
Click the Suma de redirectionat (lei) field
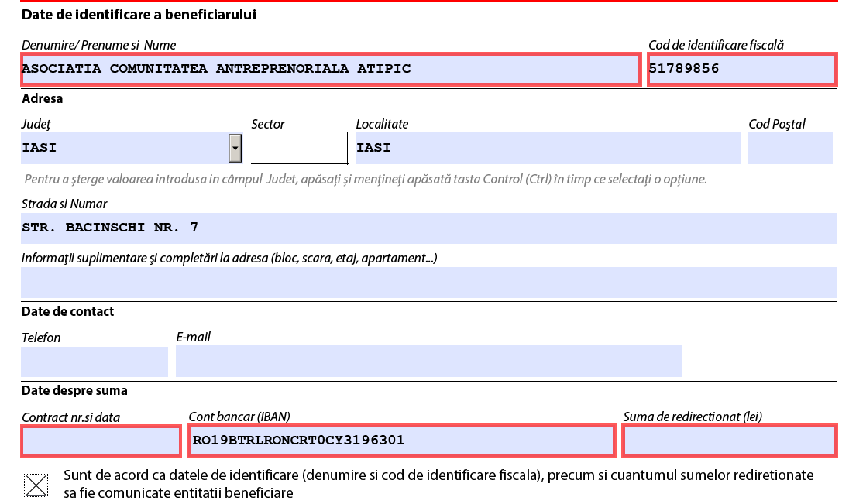[729, 441]
